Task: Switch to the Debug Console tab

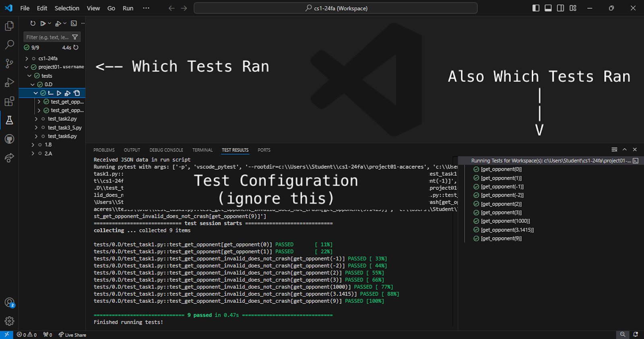Action: click(166, 150)
